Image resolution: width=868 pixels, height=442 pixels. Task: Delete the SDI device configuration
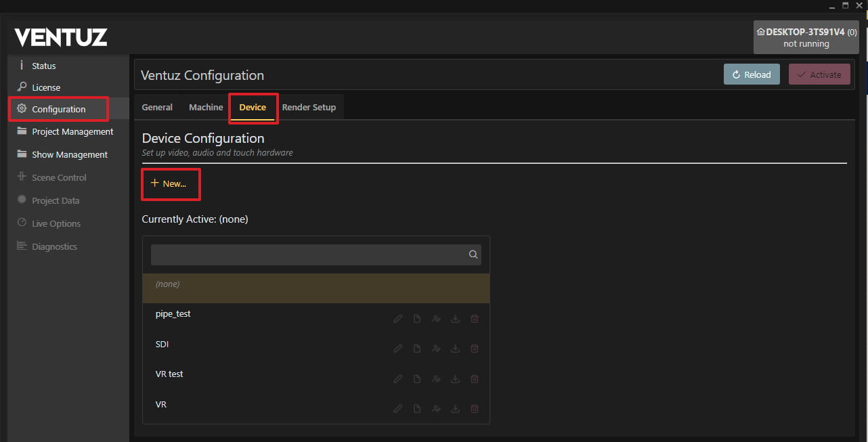[475, 349]
